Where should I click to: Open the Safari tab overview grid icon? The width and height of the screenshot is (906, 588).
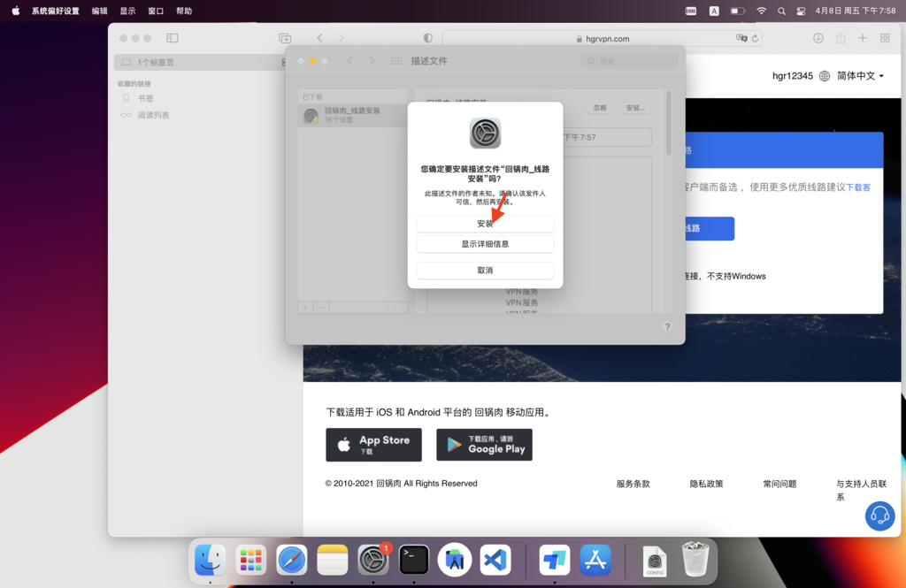[885, 38]
